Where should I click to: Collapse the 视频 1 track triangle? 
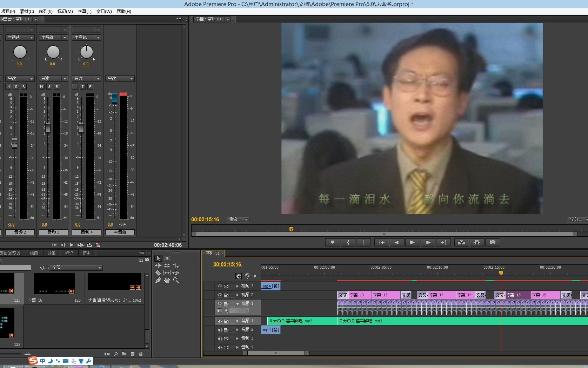tap(238, 304)
